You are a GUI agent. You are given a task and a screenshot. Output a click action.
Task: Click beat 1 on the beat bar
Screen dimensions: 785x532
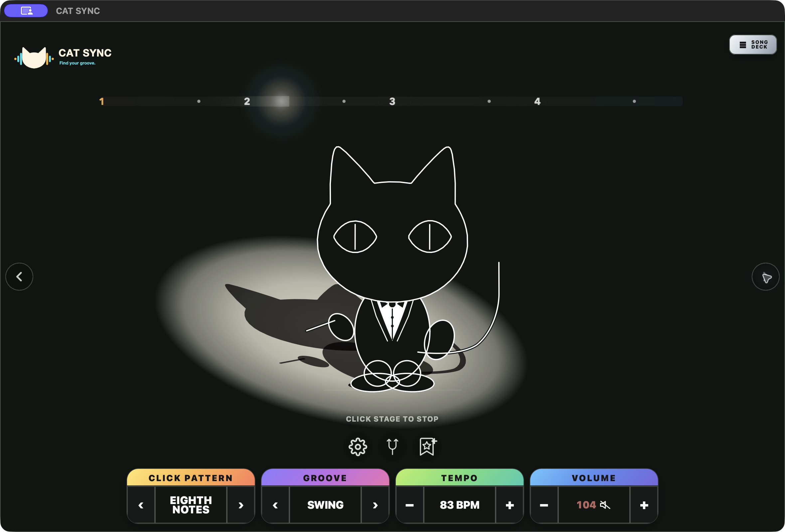pyautogui.click(x=101, y=101)
